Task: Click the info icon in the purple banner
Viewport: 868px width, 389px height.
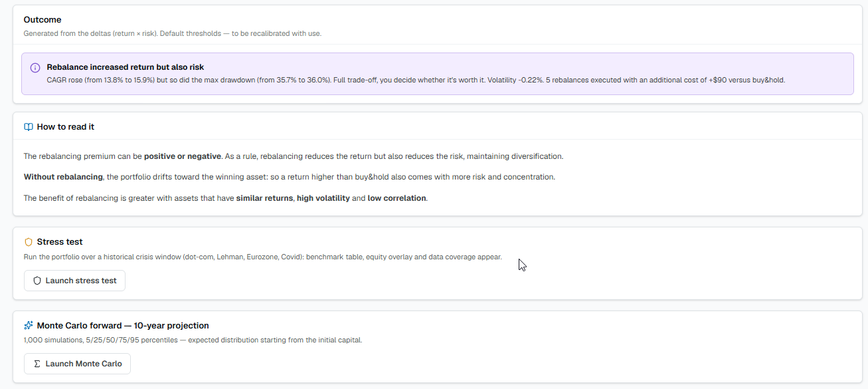Action: point(35,68)
